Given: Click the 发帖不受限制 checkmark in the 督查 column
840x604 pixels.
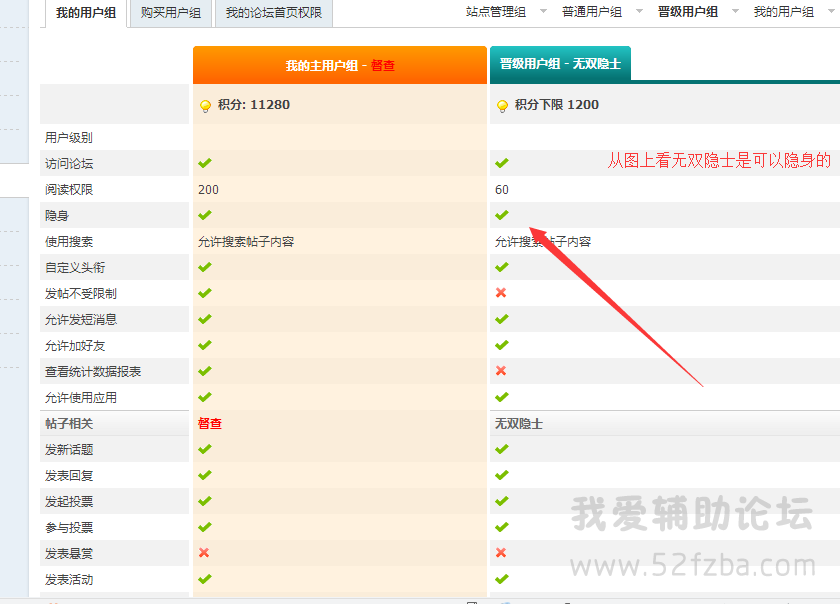Looking at the screenshot, I should (205, 293).
